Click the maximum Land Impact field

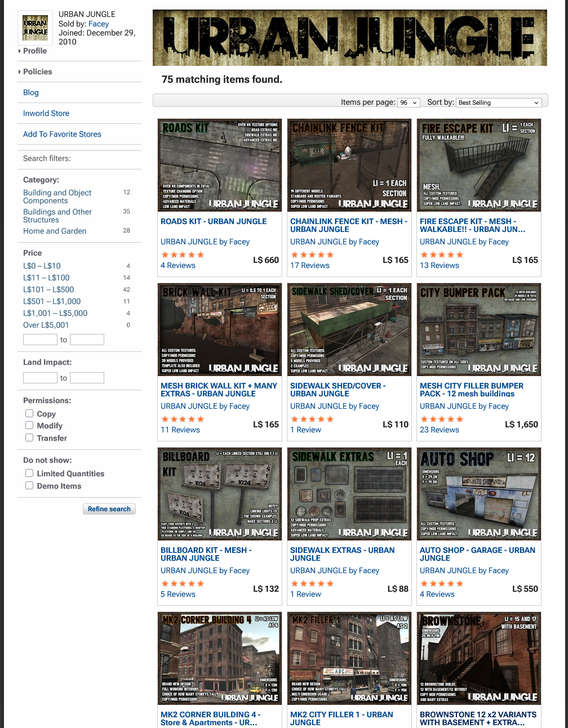(87, 378)
